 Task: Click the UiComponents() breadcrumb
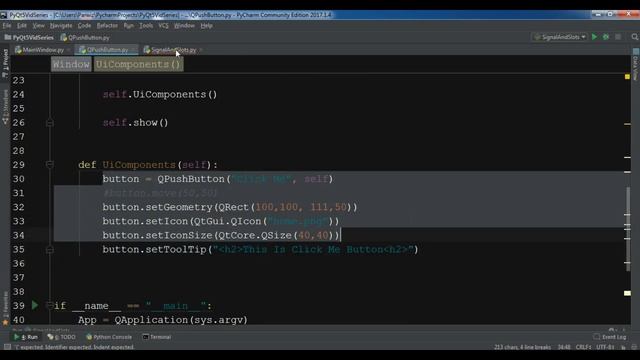[138, 64]
